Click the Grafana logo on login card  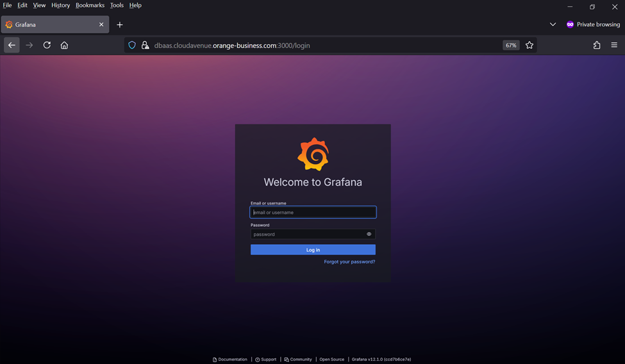click(x=313, y=154)
